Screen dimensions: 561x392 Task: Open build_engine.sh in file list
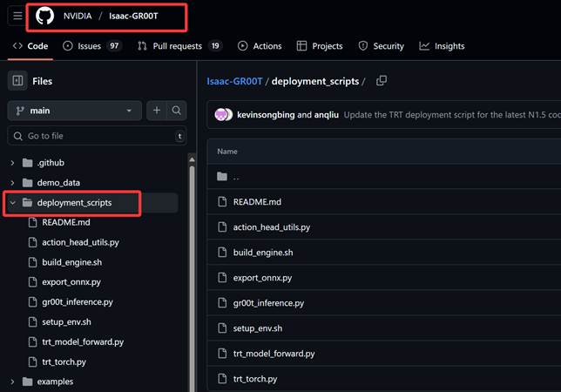click(262, 252)
